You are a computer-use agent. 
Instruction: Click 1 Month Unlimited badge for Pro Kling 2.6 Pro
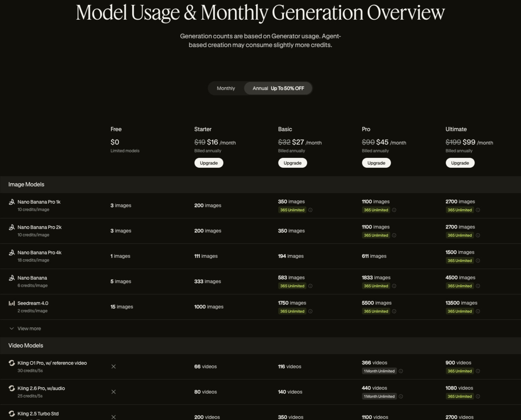[379, 396]
